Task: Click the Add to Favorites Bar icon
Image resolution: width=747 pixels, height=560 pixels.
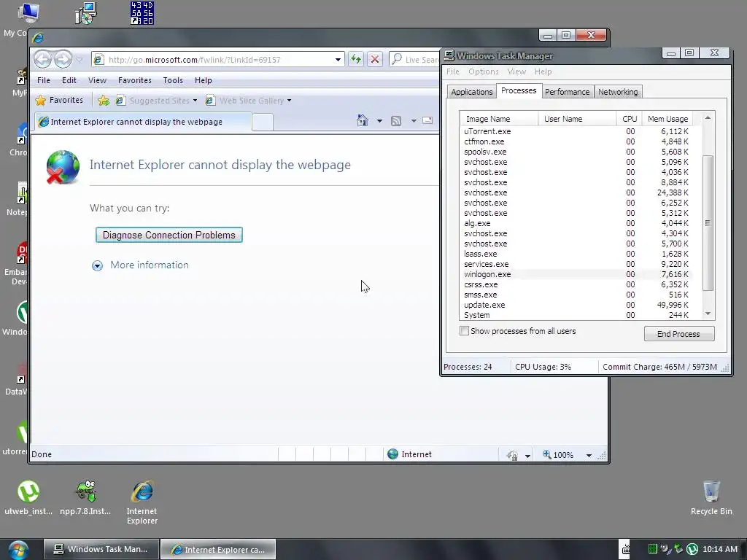Action: [x=104, y=101]
